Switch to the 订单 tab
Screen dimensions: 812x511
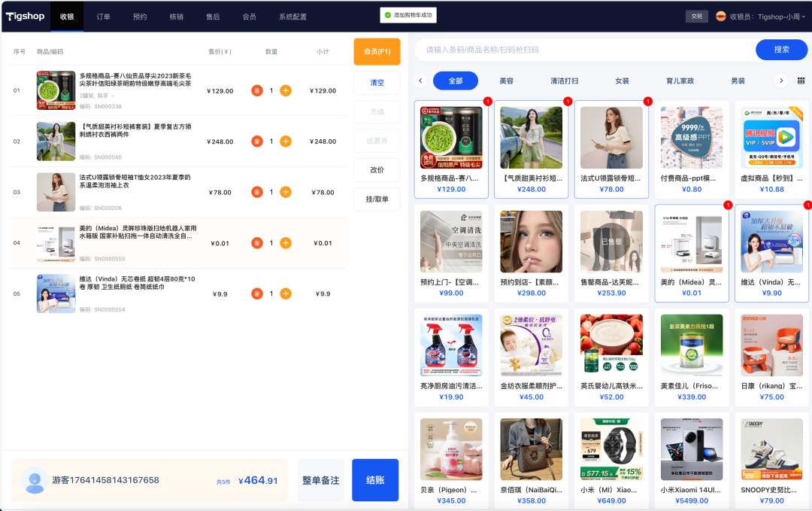click(x=104, y=17)
